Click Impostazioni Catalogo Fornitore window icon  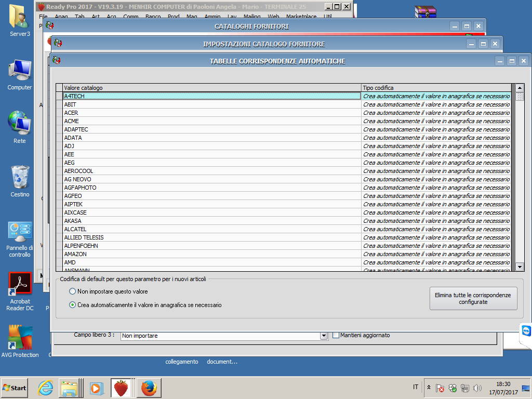click(58, 44)
